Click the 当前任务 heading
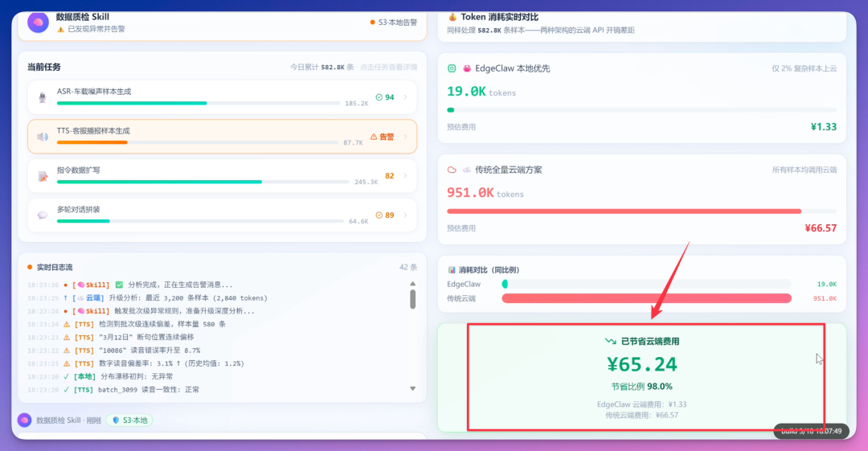 pyautogui.click(x=43, y=67)
